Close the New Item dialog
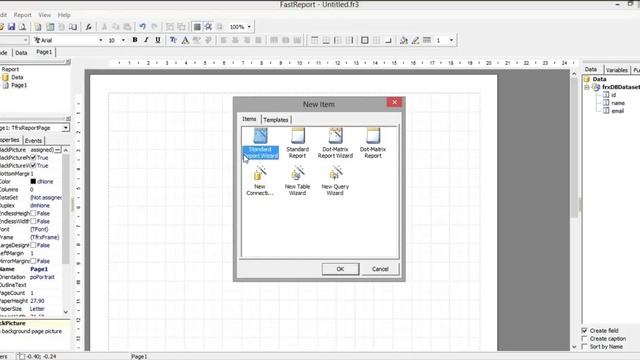The height and width of the screenshot is (360, 640). coord(394,102)
